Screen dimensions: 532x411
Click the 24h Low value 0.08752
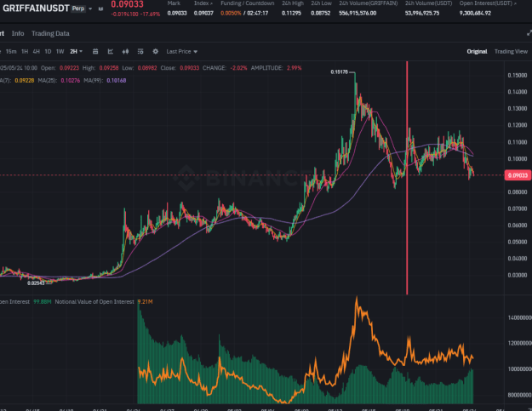(x=321, y=14)
